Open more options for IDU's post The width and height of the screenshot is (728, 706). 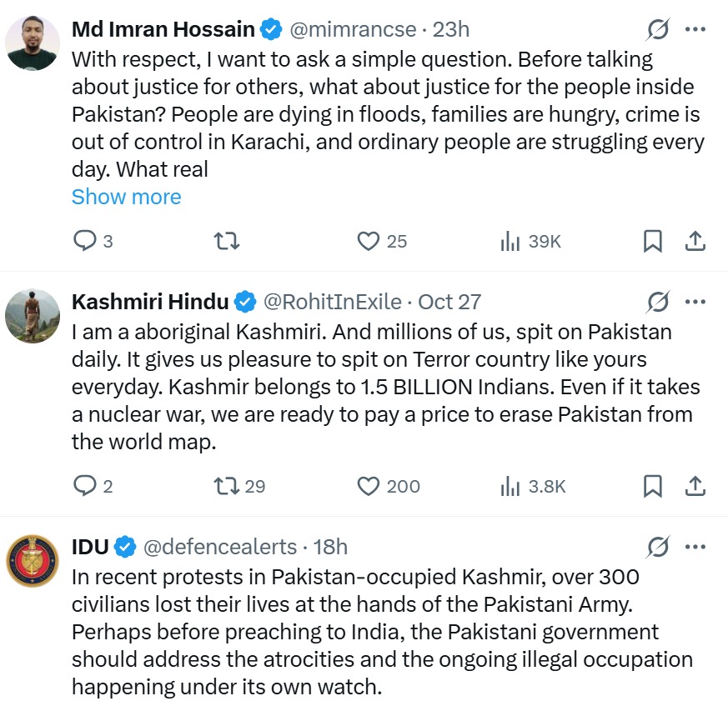click(695, 547)
